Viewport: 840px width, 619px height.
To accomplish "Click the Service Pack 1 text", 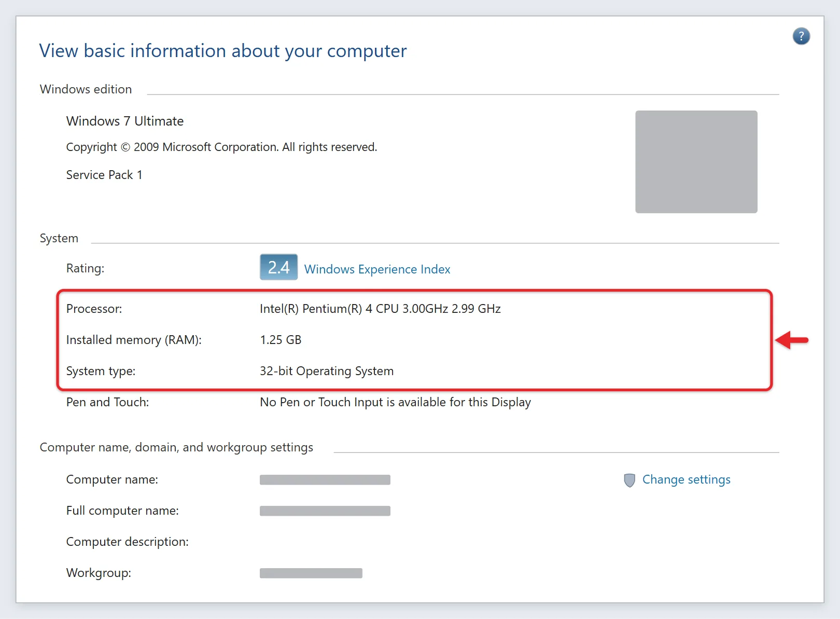I will [x=104, y=175].
